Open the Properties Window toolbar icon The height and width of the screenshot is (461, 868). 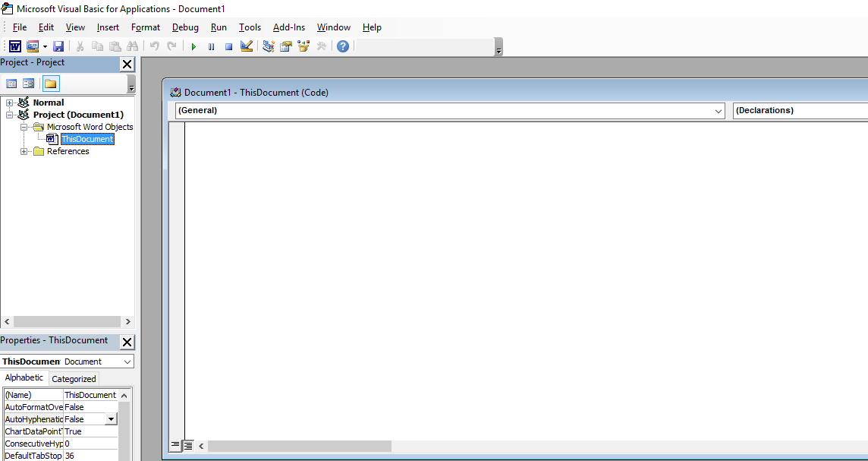click(x=285, y=46)
